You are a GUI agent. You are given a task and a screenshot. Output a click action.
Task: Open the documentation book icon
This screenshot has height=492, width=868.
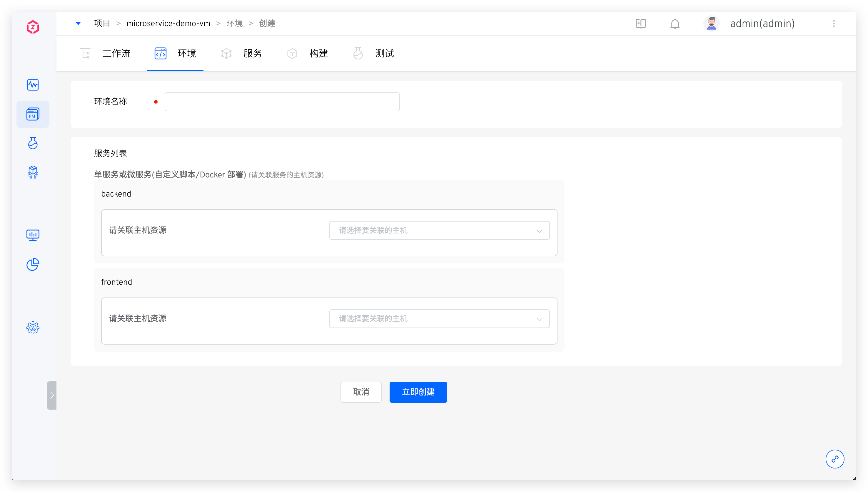(640, 24)
